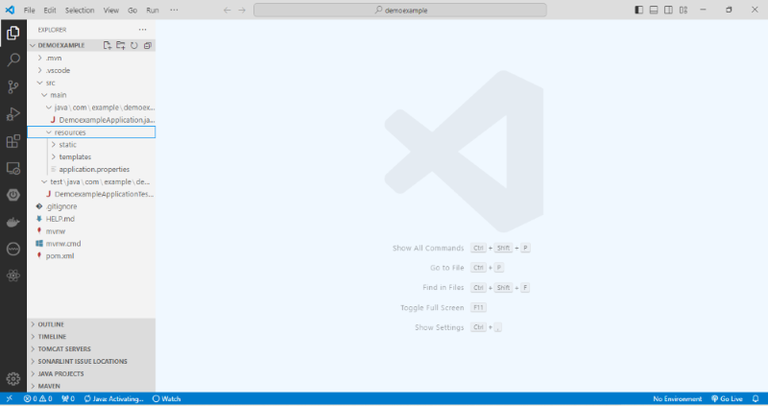Open the Source Control view
The height and width of the screenshot is (406, 768).
13,87
